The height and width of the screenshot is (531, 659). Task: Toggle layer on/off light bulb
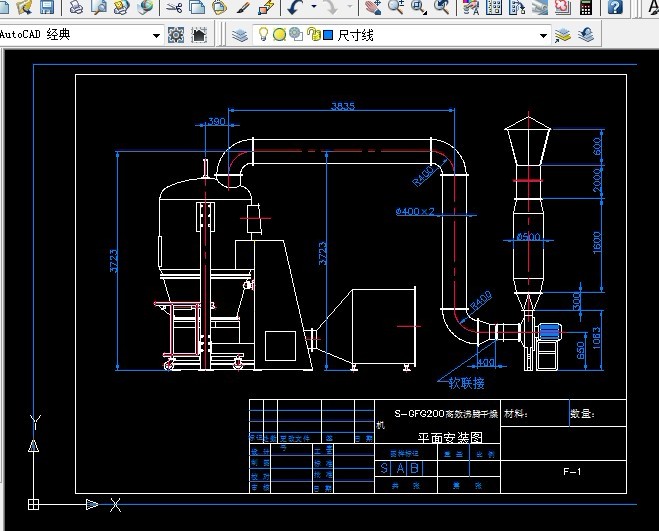pos(263,34)
